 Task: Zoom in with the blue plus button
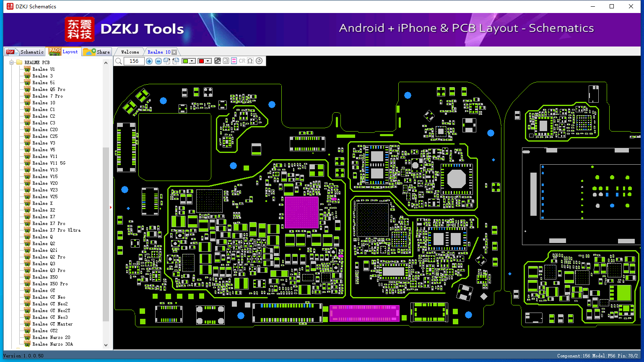click(x=149, y=61)
